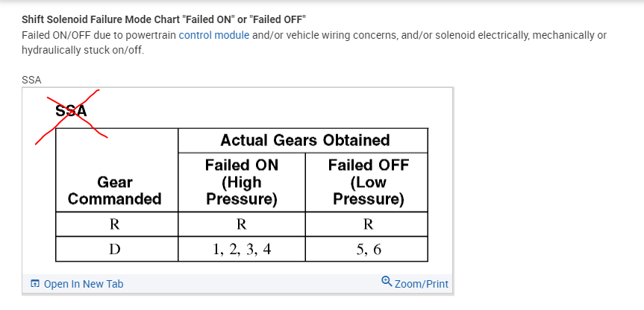
Task: Select the Gear Commanded header cell
Action: (115, 191)
